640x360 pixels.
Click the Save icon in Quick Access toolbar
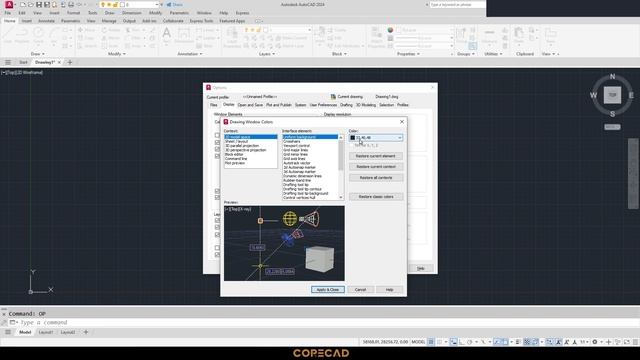point(39,4)
